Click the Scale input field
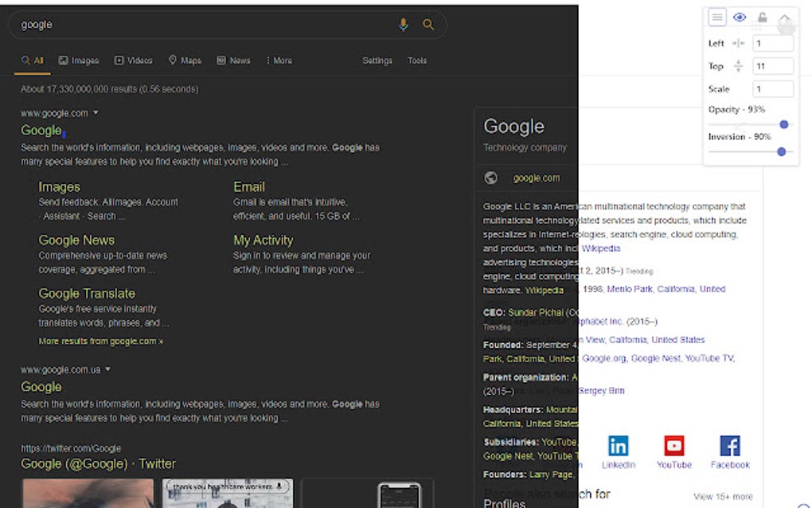Screen dimensions: 812x508 772,89
